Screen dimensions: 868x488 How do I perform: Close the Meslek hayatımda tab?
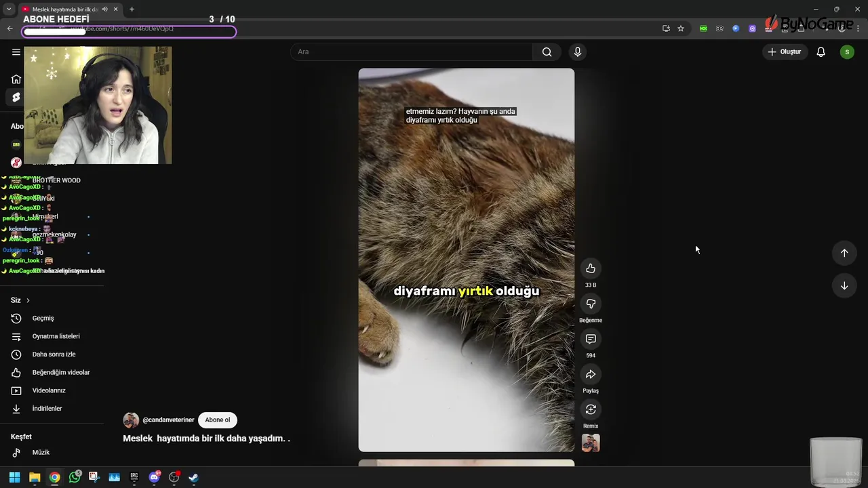115,9
